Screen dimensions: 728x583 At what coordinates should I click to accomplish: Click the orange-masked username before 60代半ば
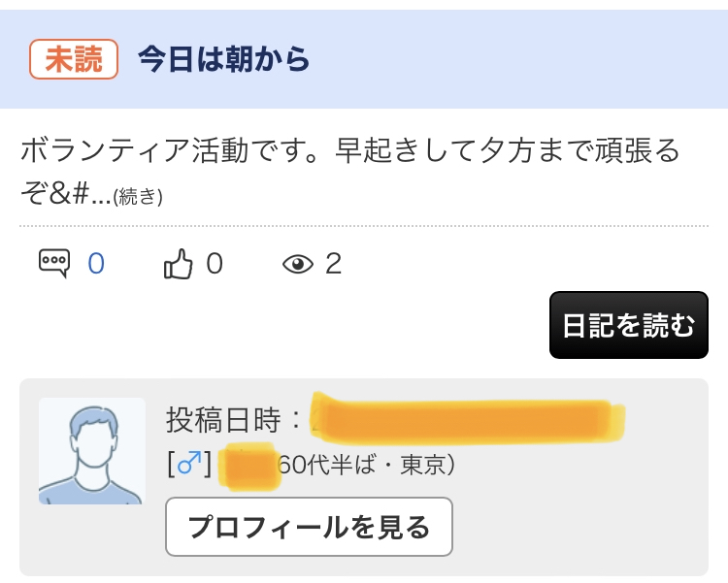(249, 467)
